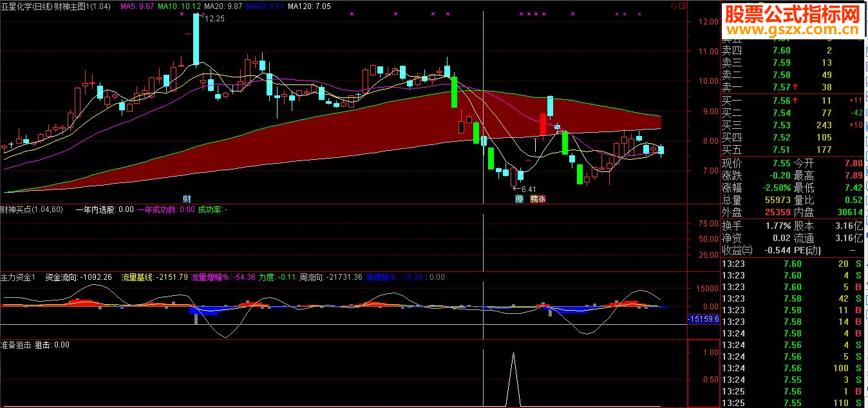This screenshot has width=868, height=408.
Task: Click the 换手 value 1.77%
Action: point(778,226)
